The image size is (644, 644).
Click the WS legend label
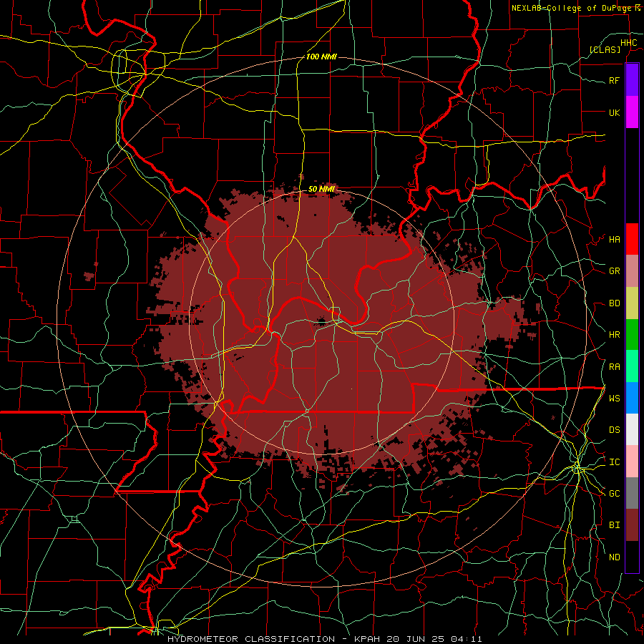point(615,398)
